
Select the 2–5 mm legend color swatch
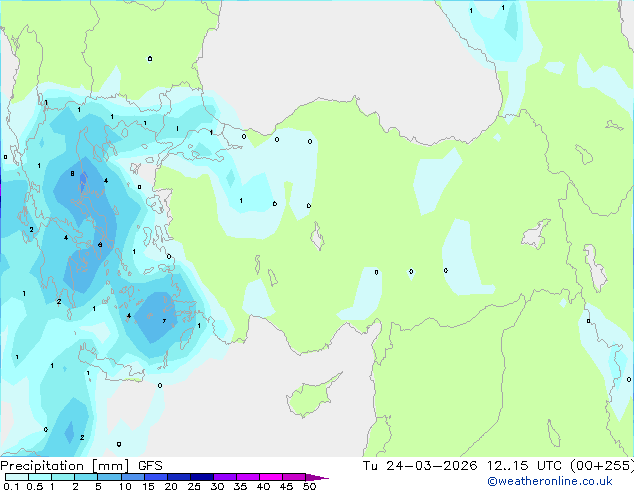[x=86, y=477]
